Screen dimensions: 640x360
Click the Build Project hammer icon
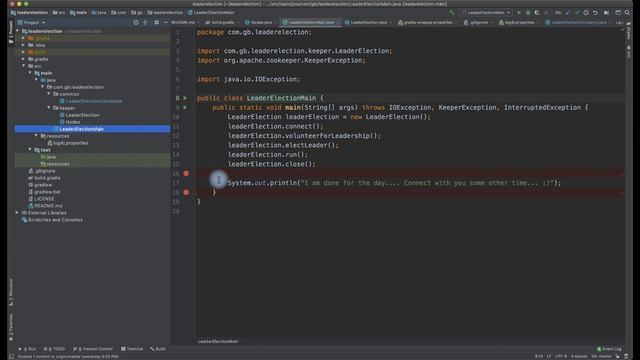[451, 13]
